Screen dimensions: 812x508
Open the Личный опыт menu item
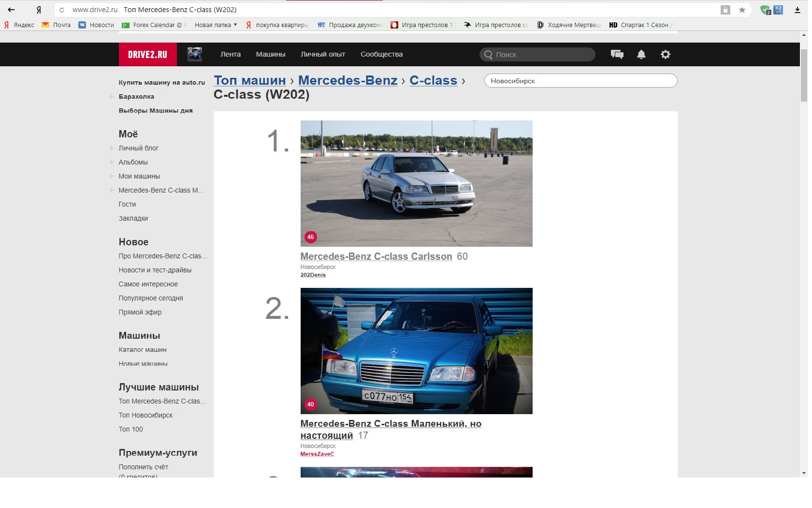pyautogui.click(x=323, y=54)
